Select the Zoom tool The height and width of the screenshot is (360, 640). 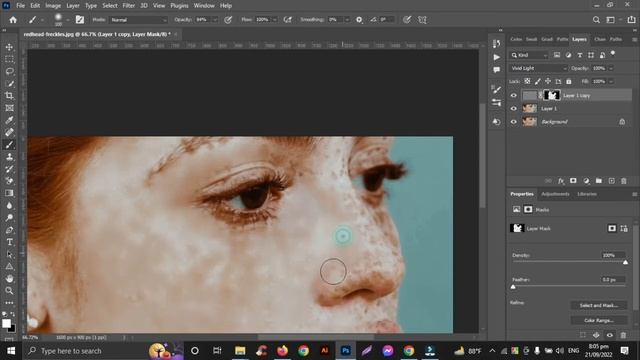9,291
